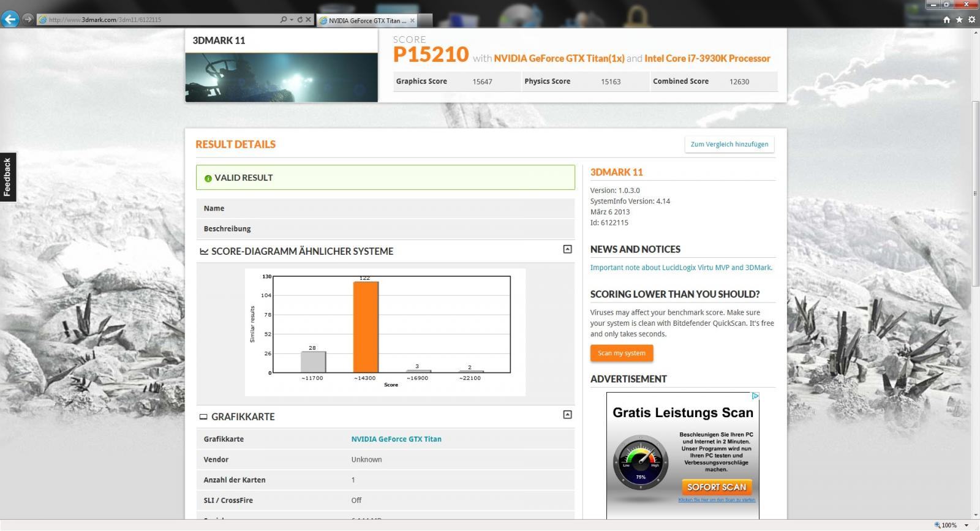This screenshot has width=980, height=531.
Task: Click the VALID RESULT banner
Action: pyautogui.click(x=385, y=178)
